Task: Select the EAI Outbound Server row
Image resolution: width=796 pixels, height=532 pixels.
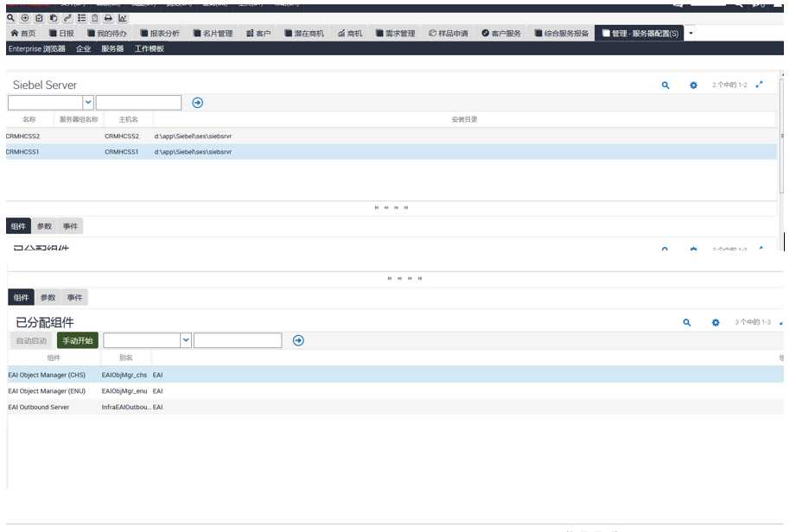Action: coord(396,407)
